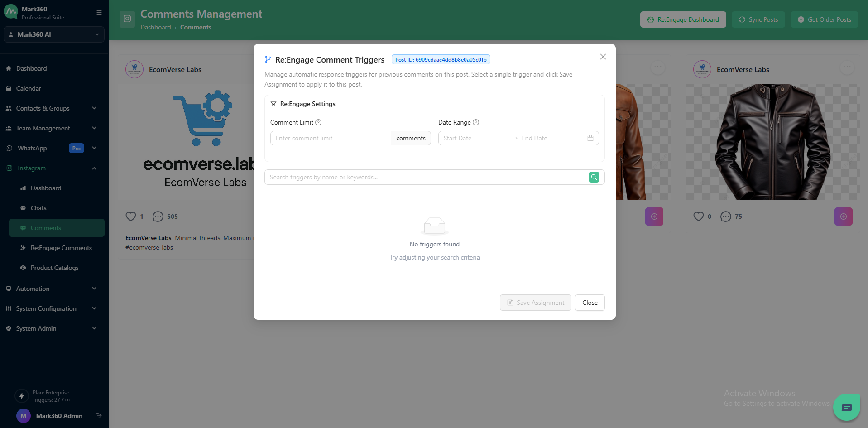Image resolution: width=868 pixels, height=428 pixels.
Task: Click the Date Range help question icon
Action: 476,122
